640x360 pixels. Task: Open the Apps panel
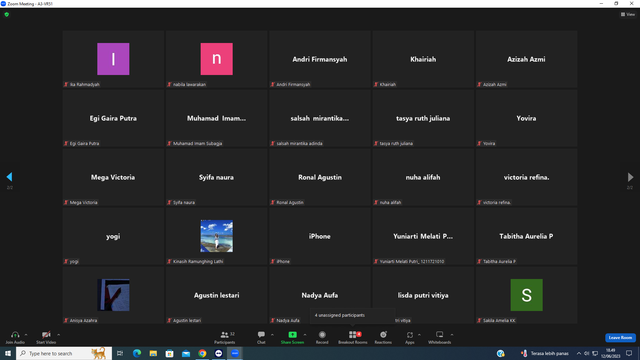coord(410,337)
